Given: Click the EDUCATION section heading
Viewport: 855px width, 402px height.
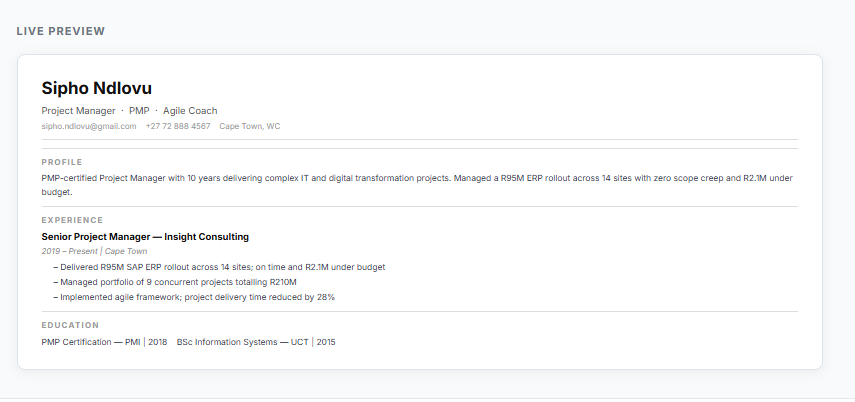Looking at the screenshot, I should [70, 325].
